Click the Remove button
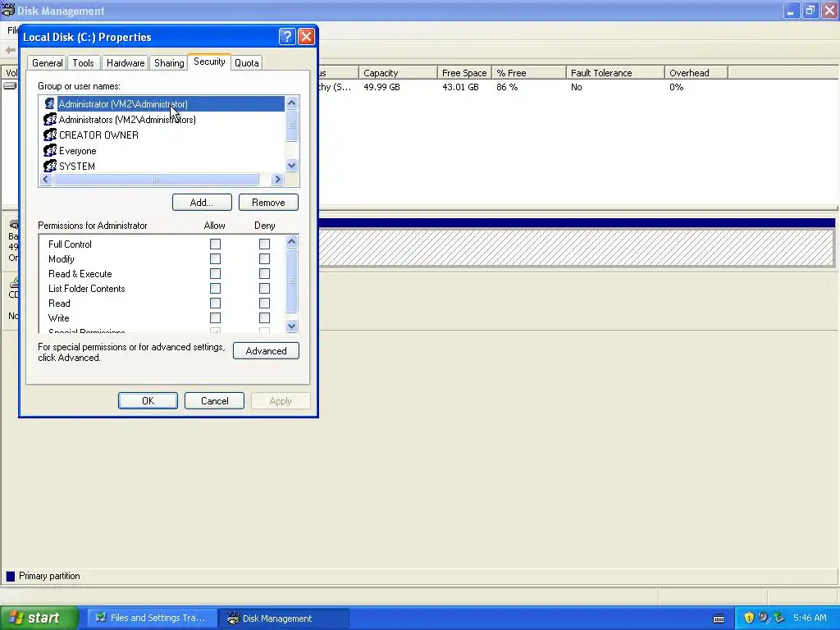Screen dimensions: 840x630 pos(268,203)
